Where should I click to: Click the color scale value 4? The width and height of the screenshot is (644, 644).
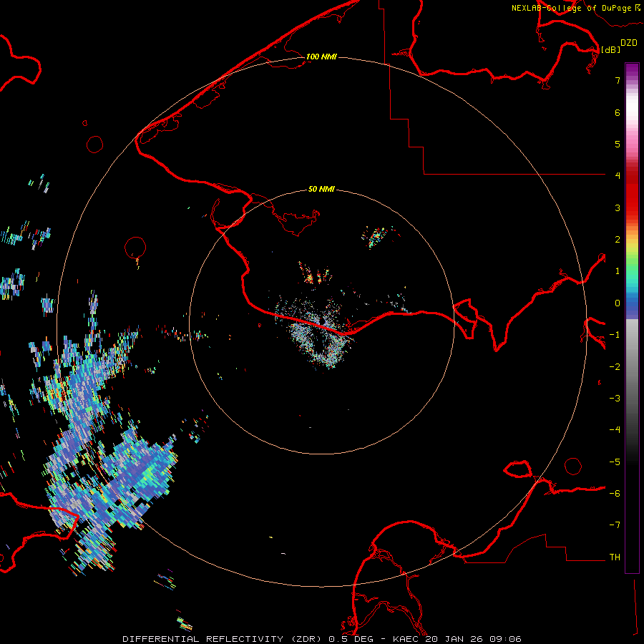click(x=618, y=176)
